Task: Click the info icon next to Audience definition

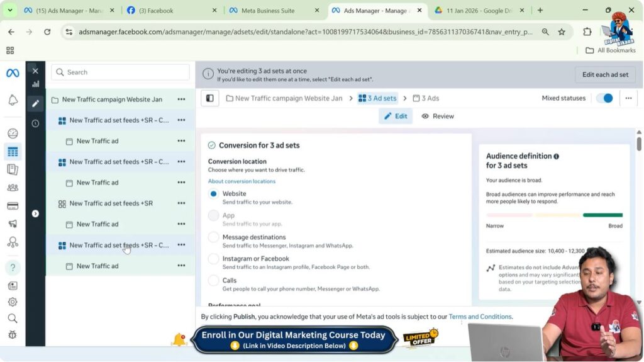Action: pyautogui.click(x=556, y=156)
